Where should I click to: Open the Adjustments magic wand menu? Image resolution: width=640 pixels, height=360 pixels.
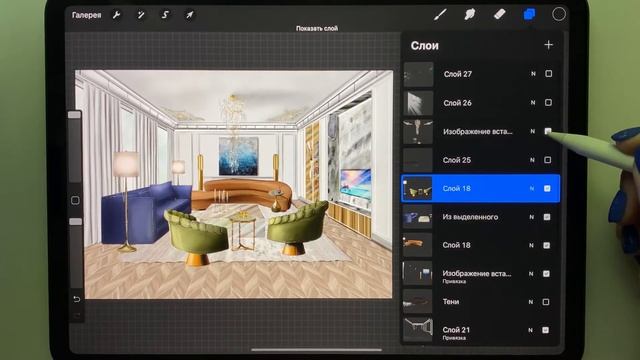140,15
